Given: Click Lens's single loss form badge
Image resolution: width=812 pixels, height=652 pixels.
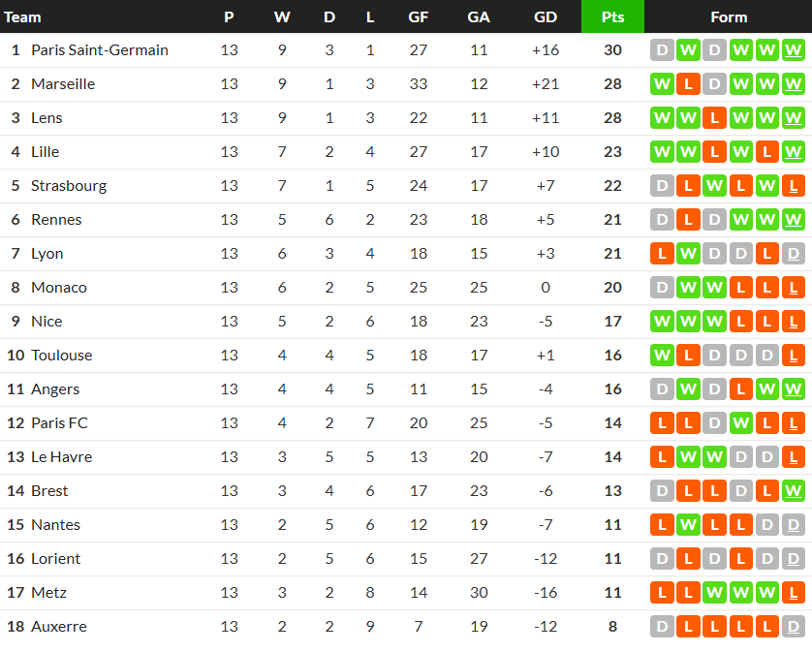Looking at the screenshot, I should 714,118.
